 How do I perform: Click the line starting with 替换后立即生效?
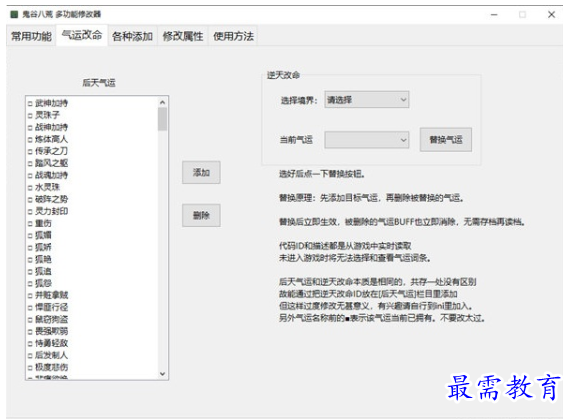tap(402, 222)
